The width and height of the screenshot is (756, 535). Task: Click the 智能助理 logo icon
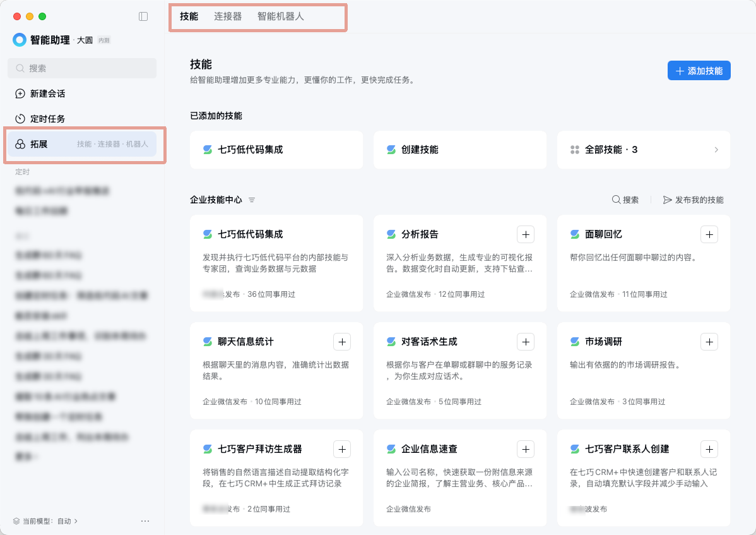coord(20,40)
